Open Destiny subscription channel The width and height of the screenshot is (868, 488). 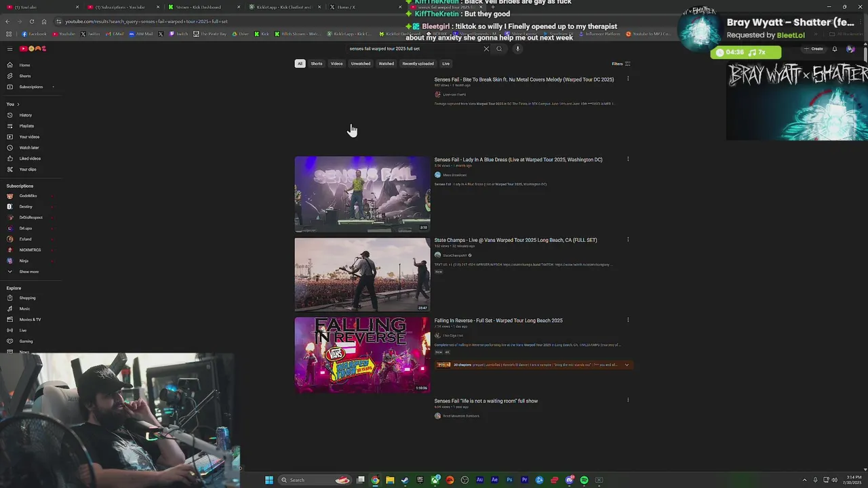[x=31, y=207]
